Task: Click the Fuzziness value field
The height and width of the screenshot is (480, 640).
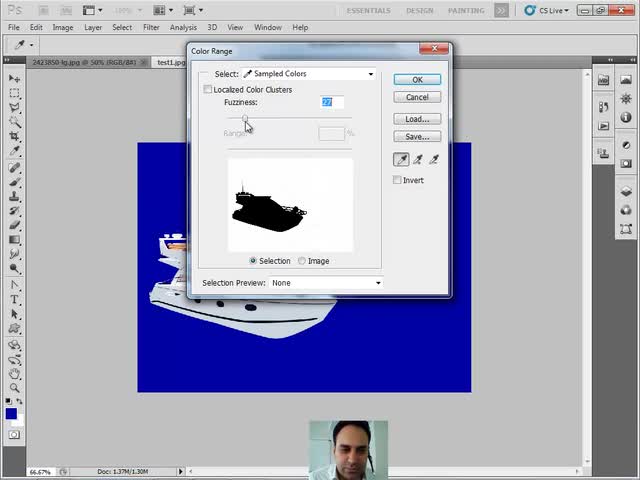Action: click(332, 102)
